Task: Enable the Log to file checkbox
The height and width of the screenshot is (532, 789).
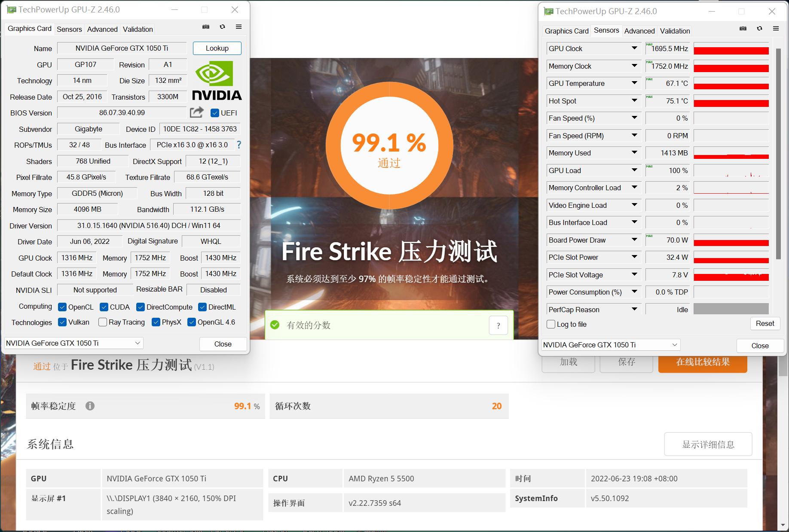Action: pyautogui.click(x=550, y=324)
